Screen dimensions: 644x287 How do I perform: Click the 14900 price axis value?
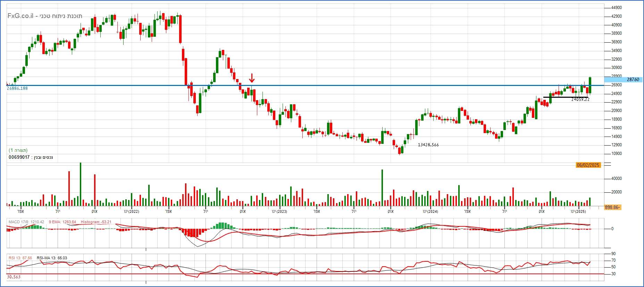[x=617, y=137]
